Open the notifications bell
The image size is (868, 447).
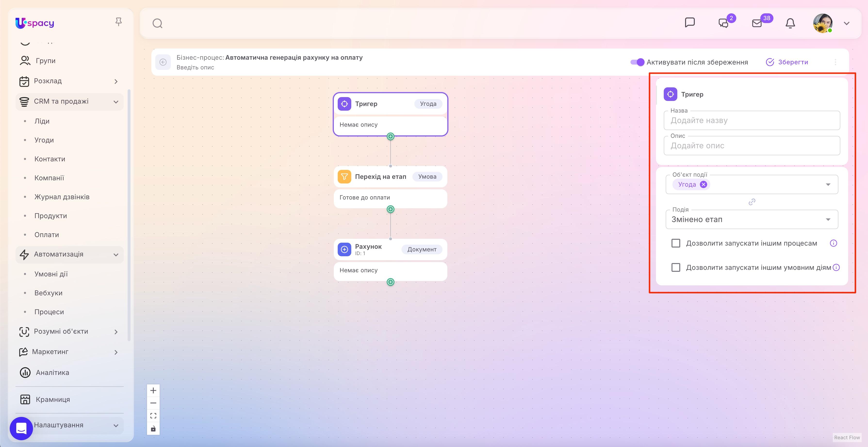click(x=790, y=23)
